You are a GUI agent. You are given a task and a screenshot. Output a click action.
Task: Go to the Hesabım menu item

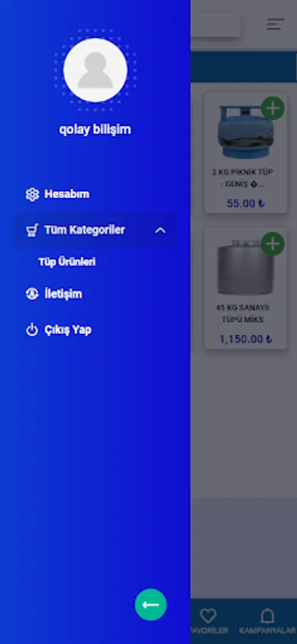pyautogui.click(x=67, y=194)
